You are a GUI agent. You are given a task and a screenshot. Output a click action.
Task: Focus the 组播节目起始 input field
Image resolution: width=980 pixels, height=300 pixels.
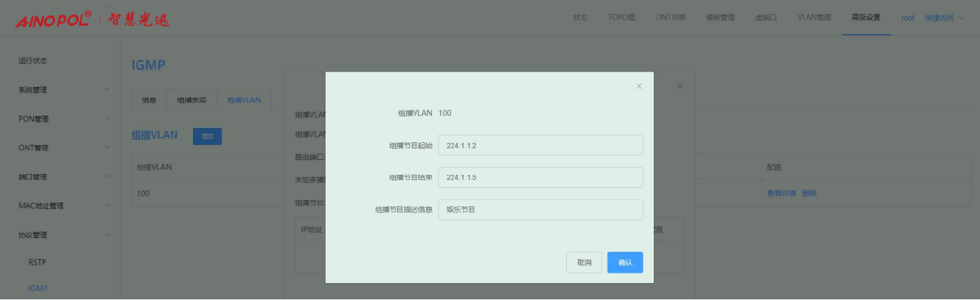540,146
